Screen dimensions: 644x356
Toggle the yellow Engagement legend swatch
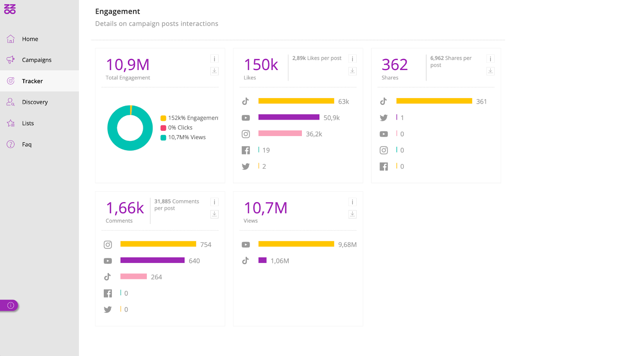(x=163, y=118)
